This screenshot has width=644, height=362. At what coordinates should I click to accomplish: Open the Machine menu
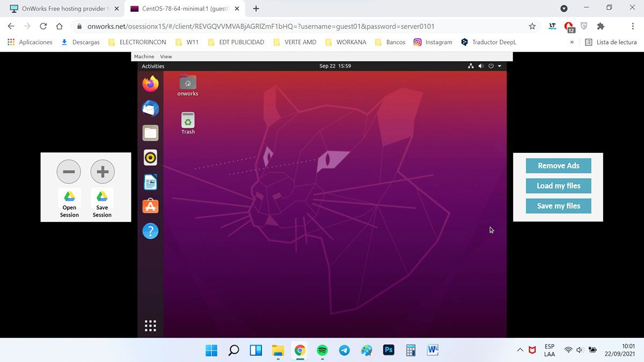tap(144, 56)
